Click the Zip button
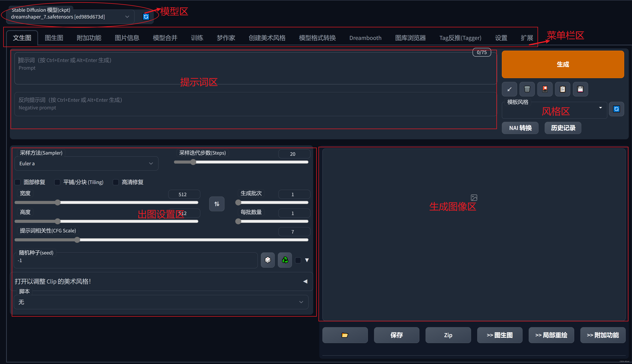This screenshot has height=364, width=632. click(448, 335)
